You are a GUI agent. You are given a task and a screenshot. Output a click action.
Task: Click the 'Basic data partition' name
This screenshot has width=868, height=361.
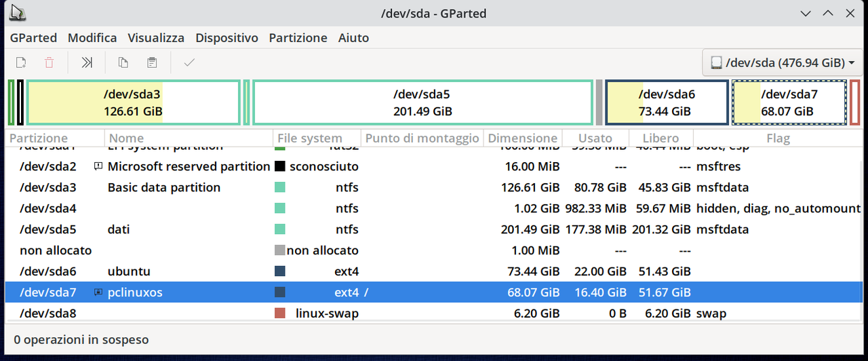(164, 187)
